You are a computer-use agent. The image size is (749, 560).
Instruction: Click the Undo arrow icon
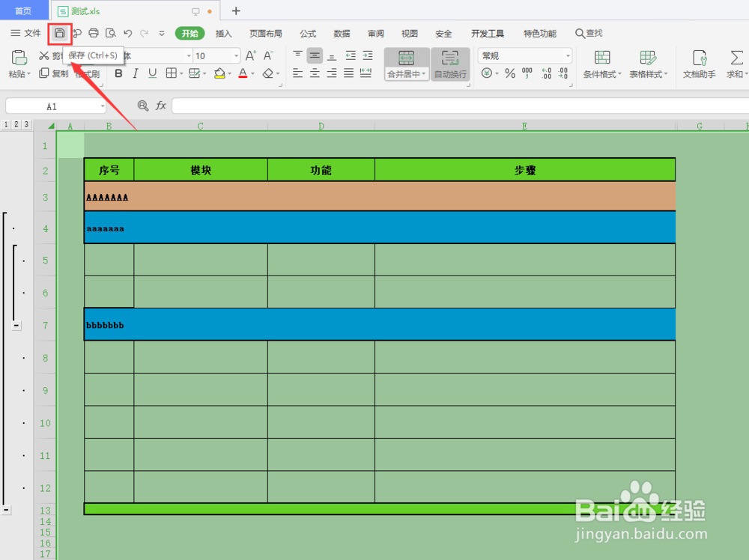point(127,33)
